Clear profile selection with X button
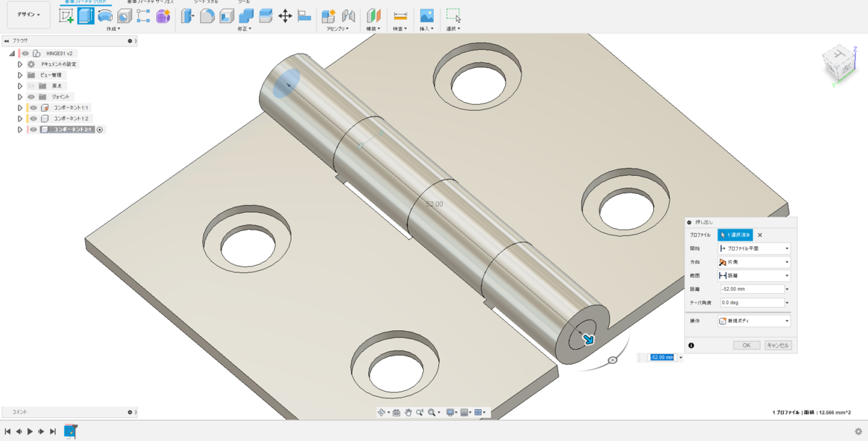 759,235
